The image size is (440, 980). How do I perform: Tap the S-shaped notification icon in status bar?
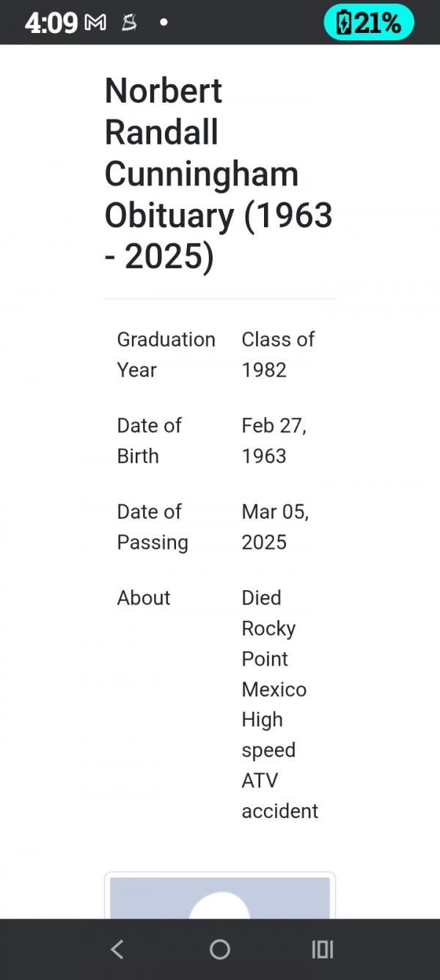(129, 23)
